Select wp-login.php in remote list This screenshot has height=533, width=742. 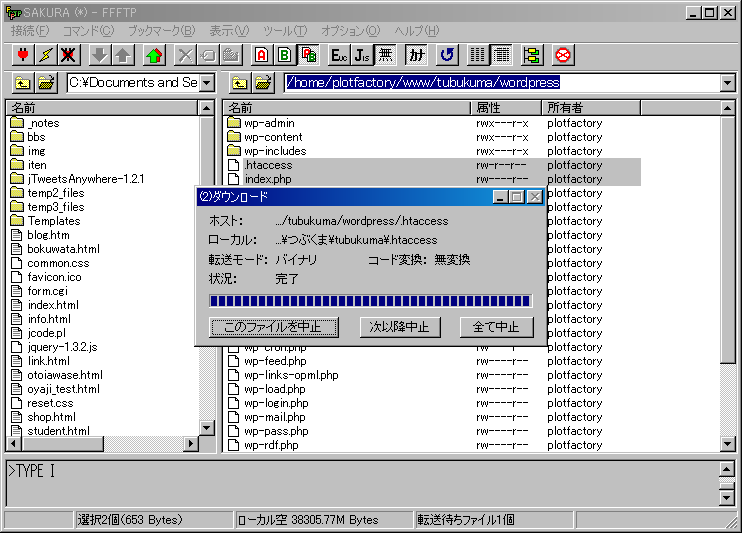point(276,403)
